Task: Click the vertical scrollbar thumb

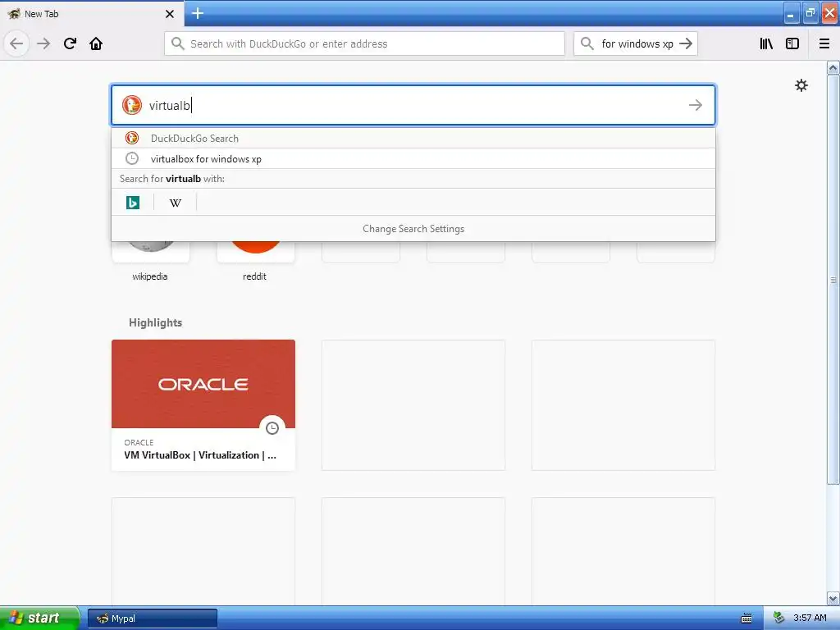Action: [833, 280]
